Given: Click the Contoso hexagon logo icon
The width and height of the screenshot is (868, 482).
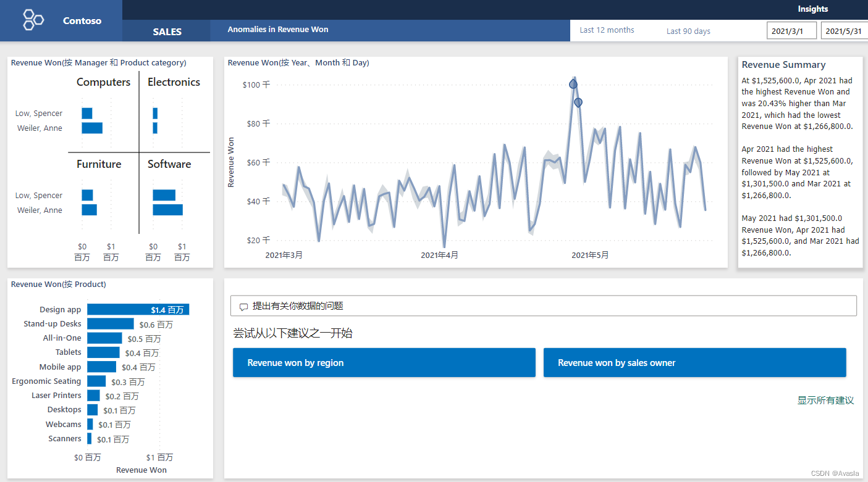Looking at the screenshot, I should coord(33,20).
